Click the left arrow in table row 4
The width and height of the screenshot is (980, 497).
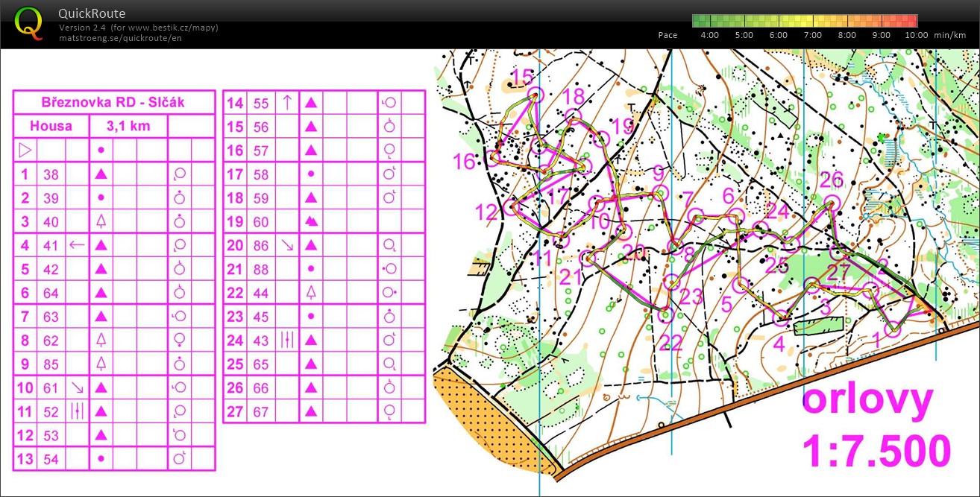pos(78,244)
